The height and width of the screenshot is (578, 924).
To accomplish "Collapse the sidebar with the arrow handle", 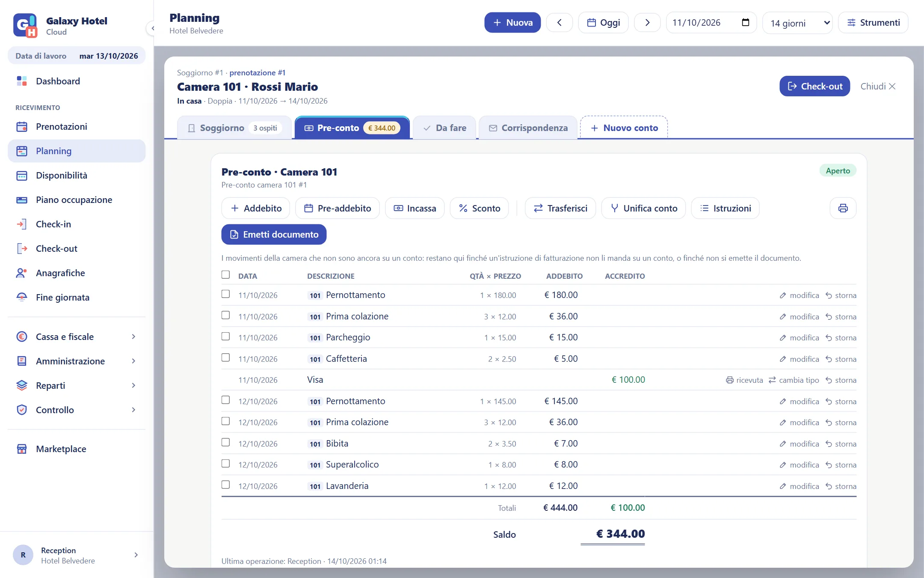I will click(152, 29).
